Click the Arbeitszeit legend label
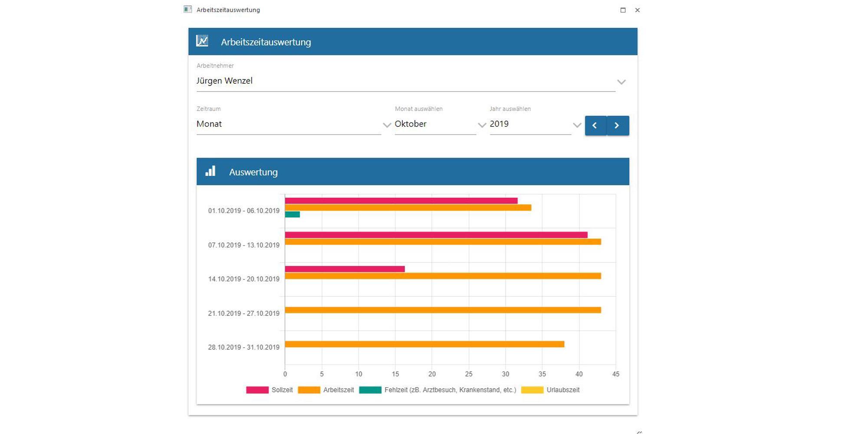 (x=339, y=390)
